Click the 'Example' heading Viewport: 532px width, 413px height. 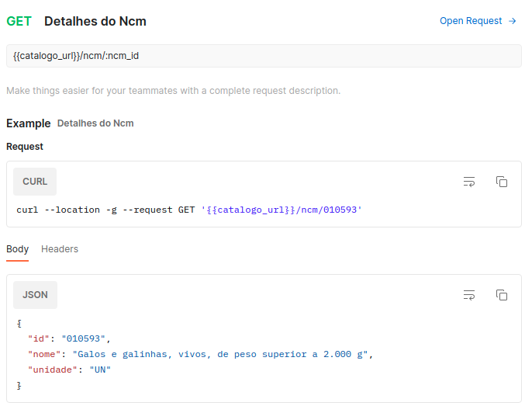tap(29, 123)
